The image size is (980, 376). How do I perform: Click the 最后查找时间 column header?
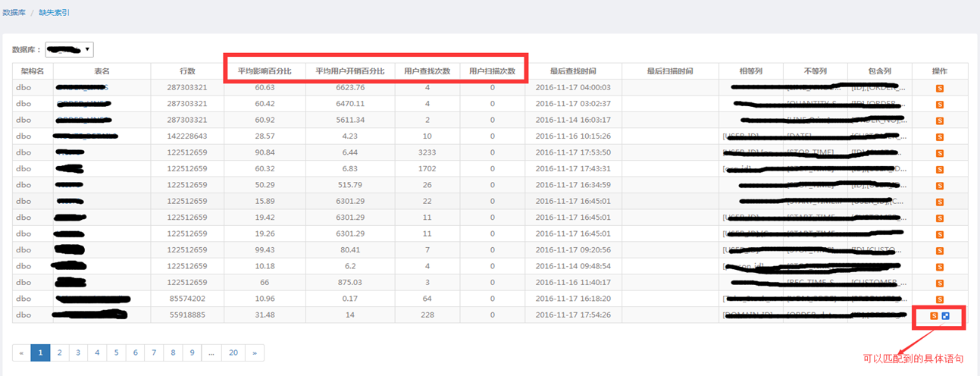(573, 71)
